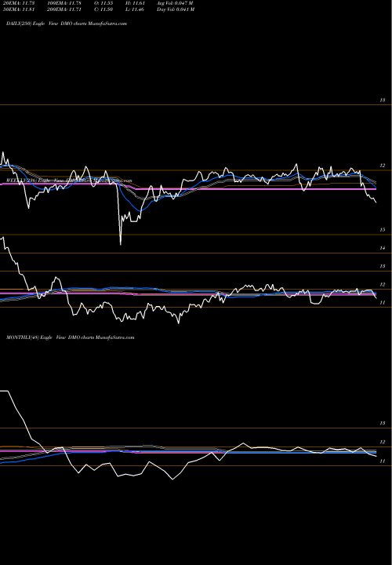Select the close price C: 11.50
This screenshot has width=392, height=565.
tap(103, 9)
